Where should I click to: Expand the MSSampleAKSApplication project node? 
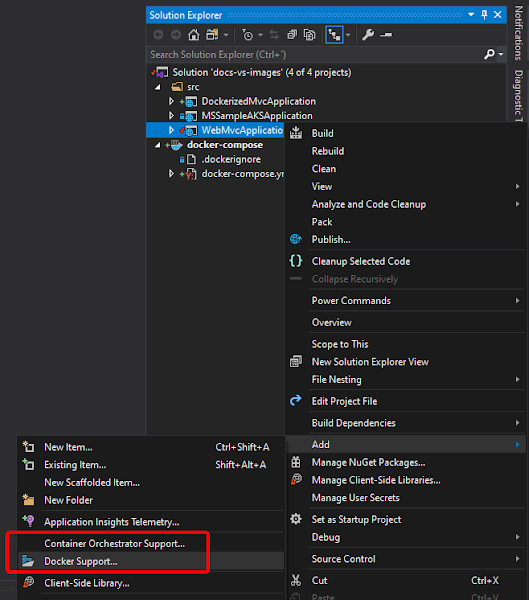171,116
